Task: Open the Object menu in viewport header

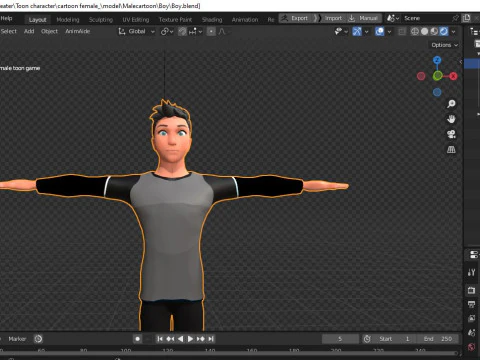Action: point(49,31)
